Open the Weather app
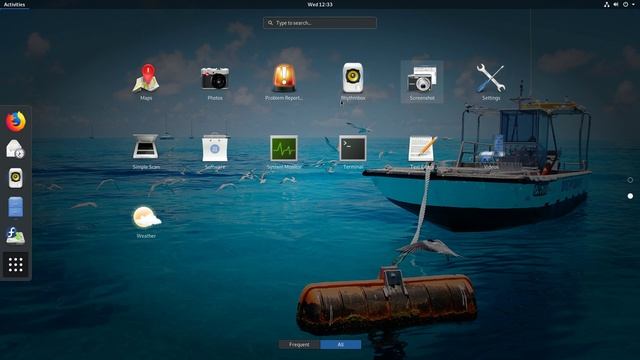The image size is (640, 360). coord(146,220)
